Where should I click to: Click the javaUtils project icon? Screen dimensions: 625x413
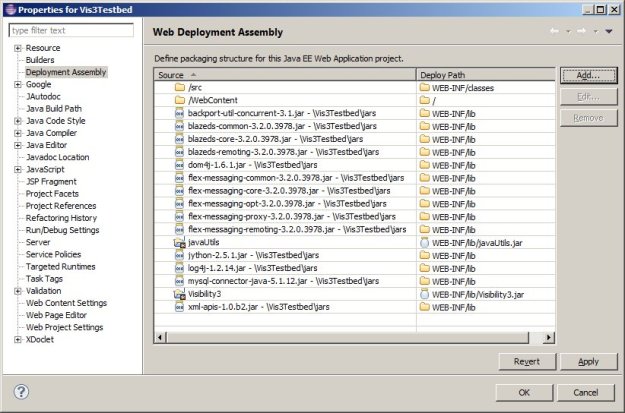click(x=179, y=242)
